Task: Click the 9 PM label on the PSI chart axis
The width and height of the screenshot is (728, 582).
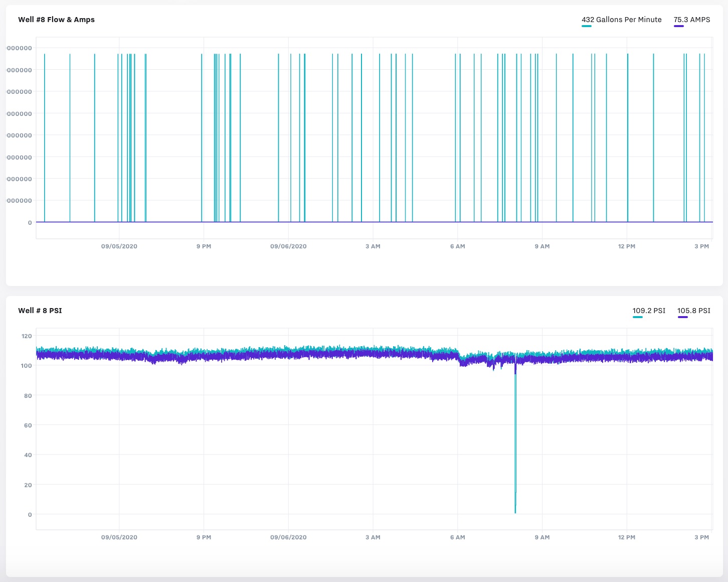Action: [204, 537]
